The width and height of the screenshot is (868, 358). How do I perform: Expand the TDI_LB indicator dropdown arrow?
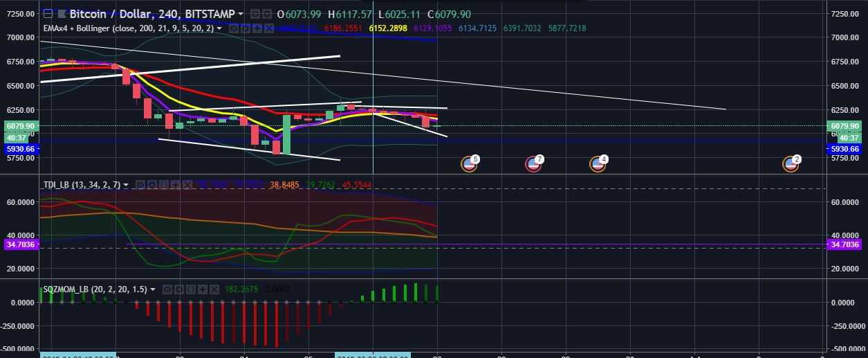[126, 184]
